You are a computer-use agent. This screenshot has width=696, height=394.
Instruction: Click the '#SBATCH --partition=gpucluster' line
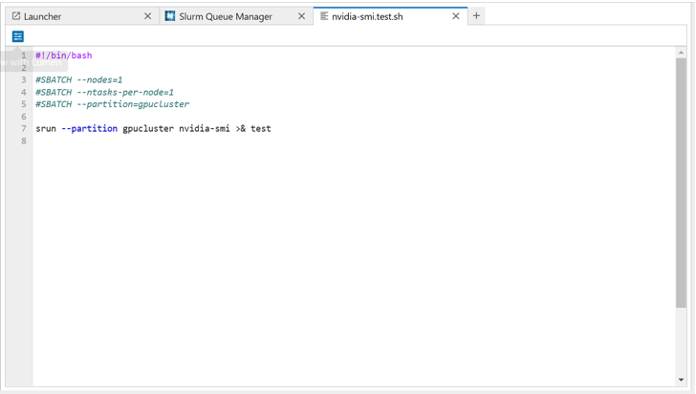[112, 104]
